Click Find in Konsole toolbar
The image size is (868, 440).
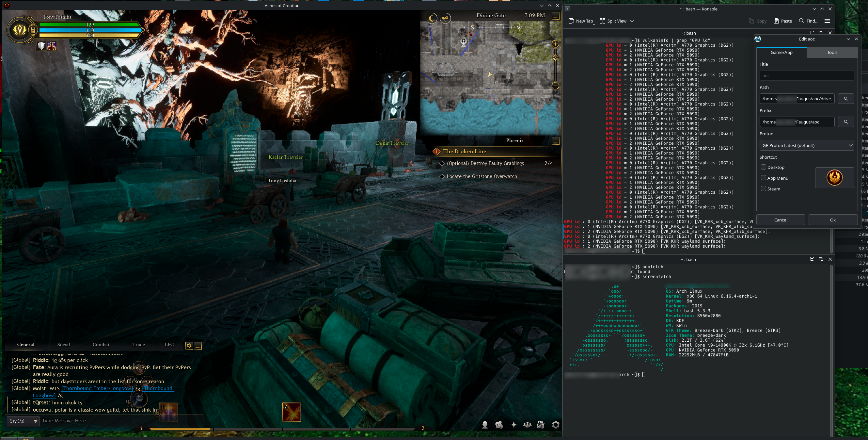click(x=808, y=21)
